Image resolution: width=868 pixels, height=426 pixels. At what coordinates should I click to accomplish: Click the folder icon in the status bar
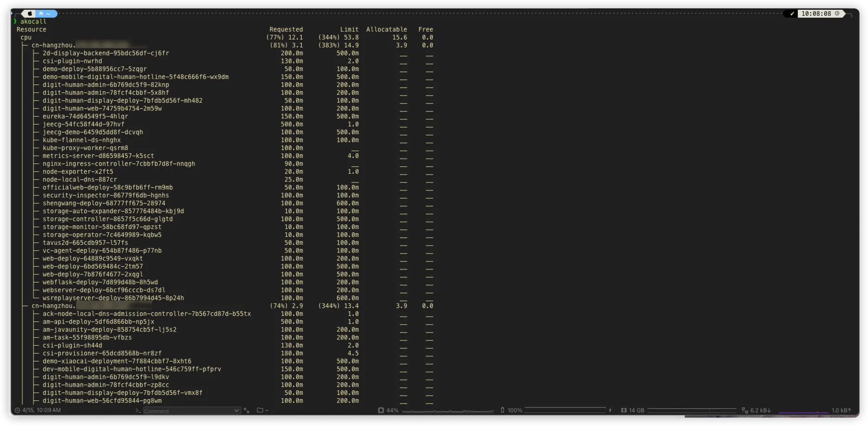point(260,410)
